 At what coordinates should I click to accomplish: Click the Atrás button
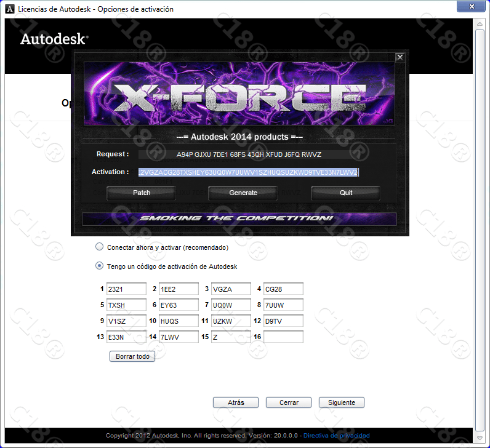pos(236,402)
